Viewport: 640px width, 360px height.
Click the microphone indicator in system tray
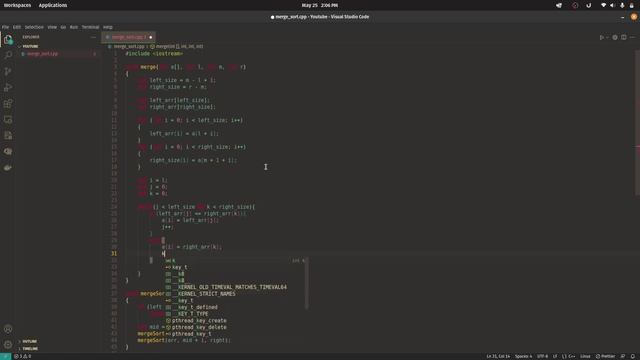pyautogui.click(x=622, y=5)
